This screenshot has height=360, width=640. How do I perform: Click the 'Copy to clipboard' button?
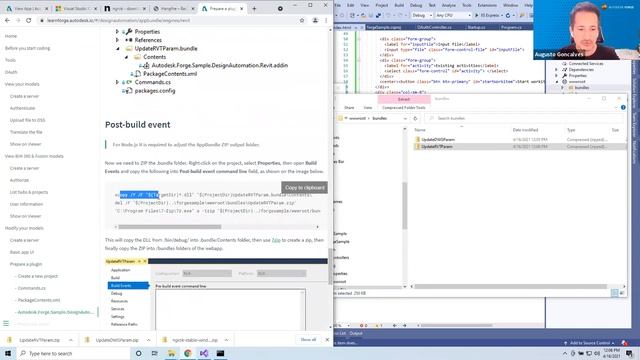coord(304,187)
